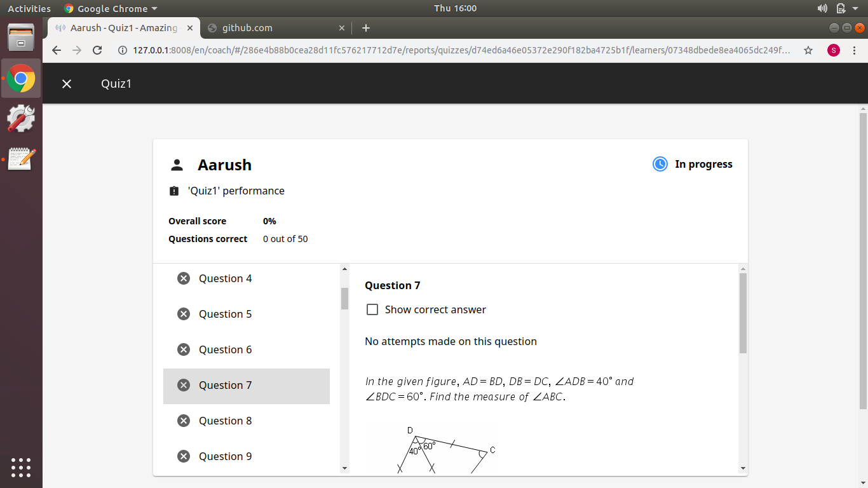
Task: Click the incorrect X icon for Question 9
Action: (x=184, y=456)
